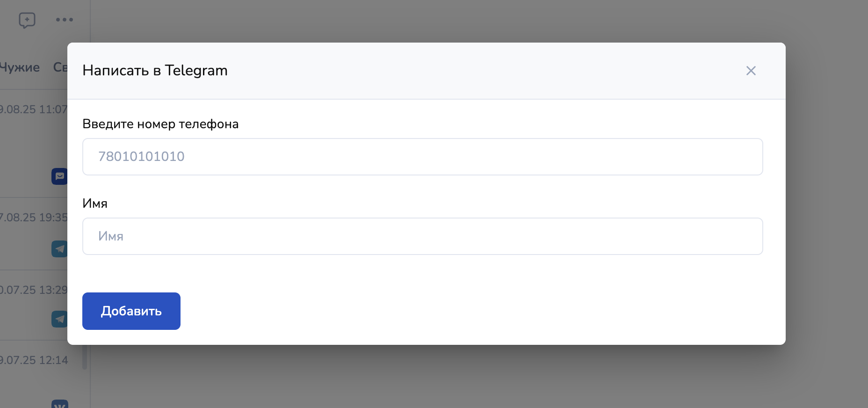The height and width of the screenshot is (408, 868).
Task: Close the Написать в Telegram dialog
Action: [751, 71]
